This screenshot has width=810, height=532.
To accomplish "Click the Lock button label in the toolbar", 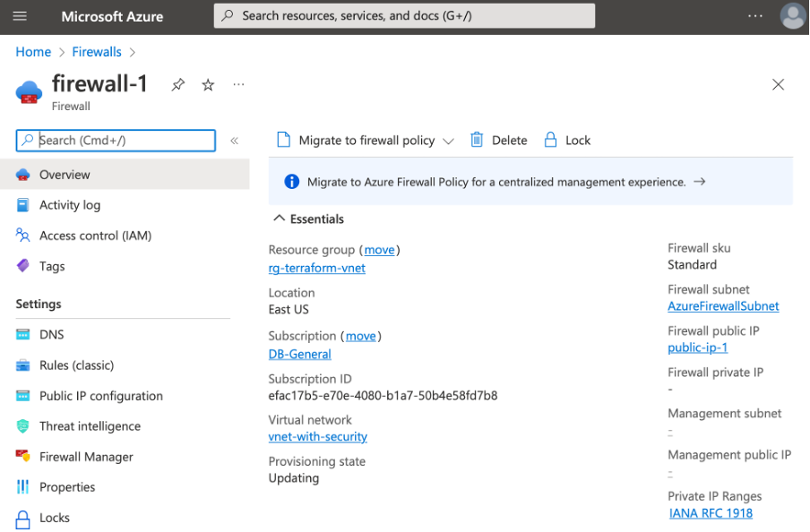I will point(578,141).
